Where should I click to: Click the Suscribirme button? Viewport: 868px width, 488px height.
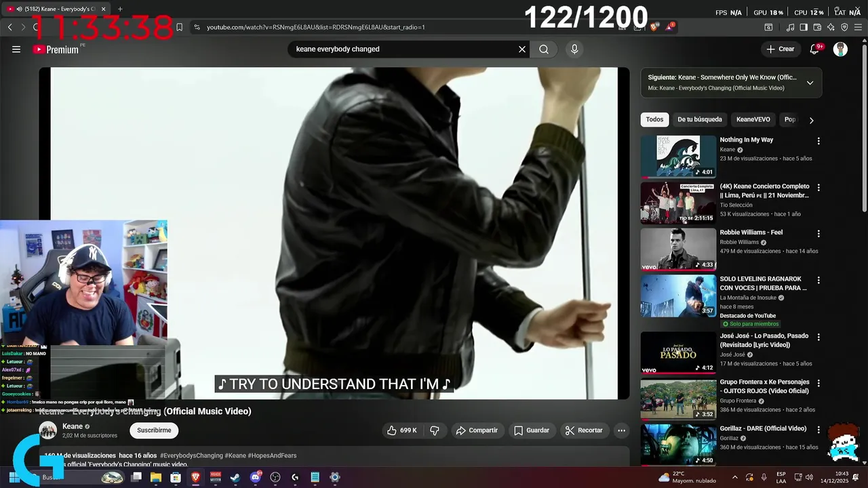tap(154, 430)
